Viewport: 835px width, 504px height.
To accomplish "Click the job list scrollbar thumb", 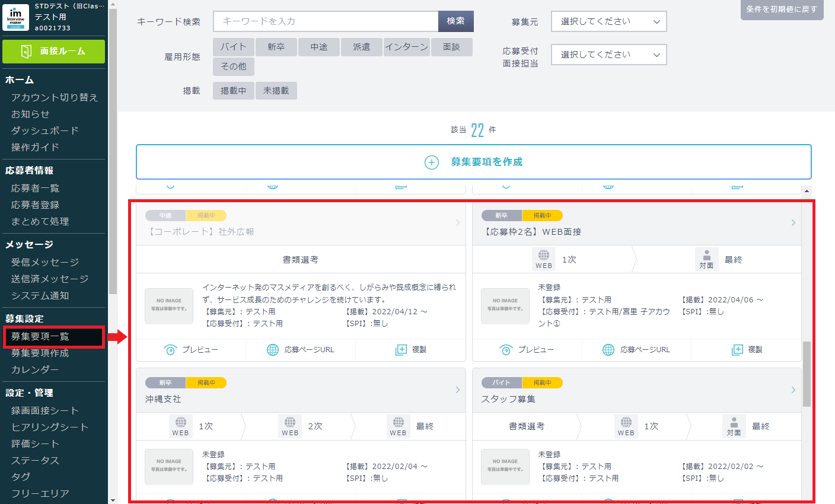I will coord(807,374).
